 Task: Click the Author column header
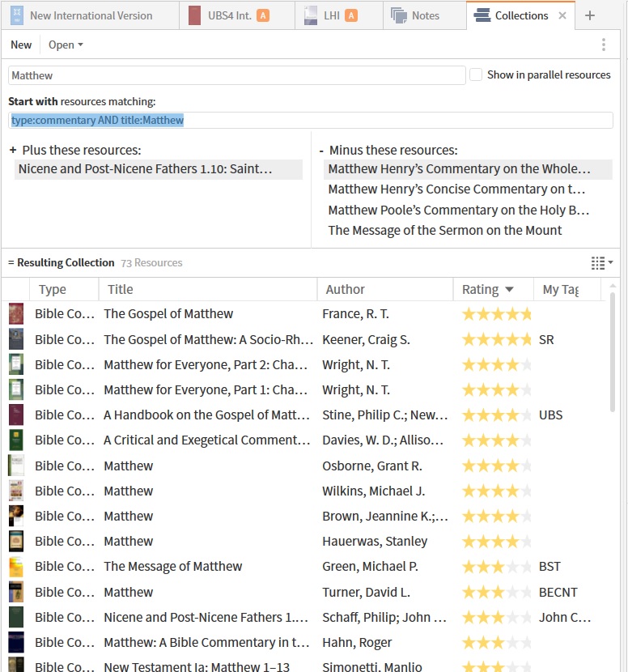point(346,289)
